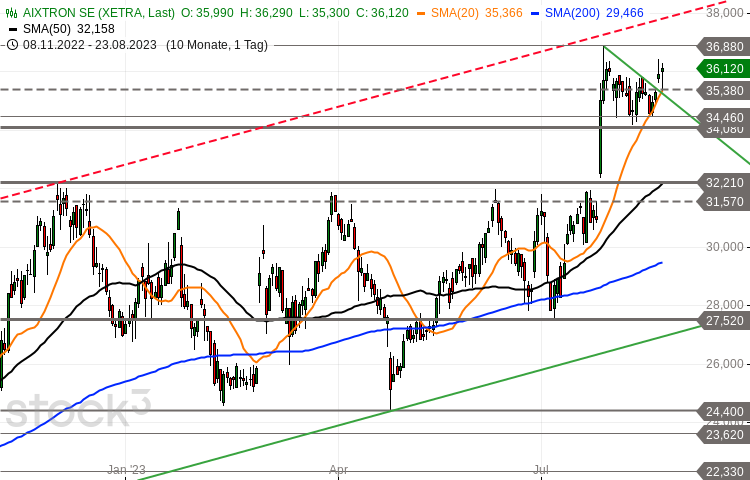Click the green current price tag 36,120
The height and width of the screenshot is (480, 750).
[x=723, y=68]
